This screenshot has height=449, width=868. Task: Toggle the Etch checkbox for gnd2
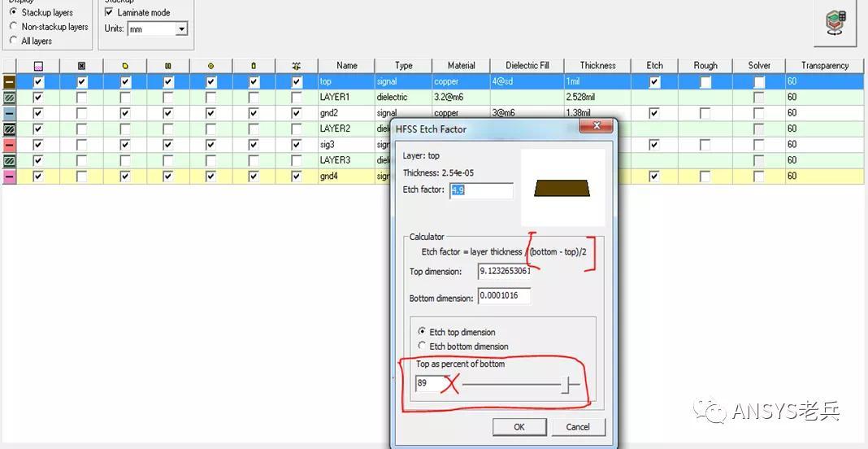pyautogui.click(x=654, y=113)
